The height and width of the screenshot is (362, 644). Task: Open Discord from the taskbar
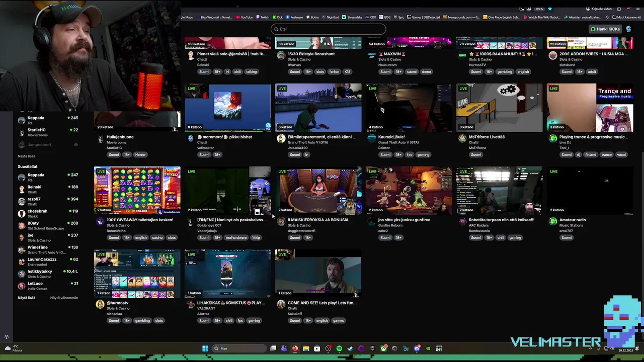coord(417,348)
